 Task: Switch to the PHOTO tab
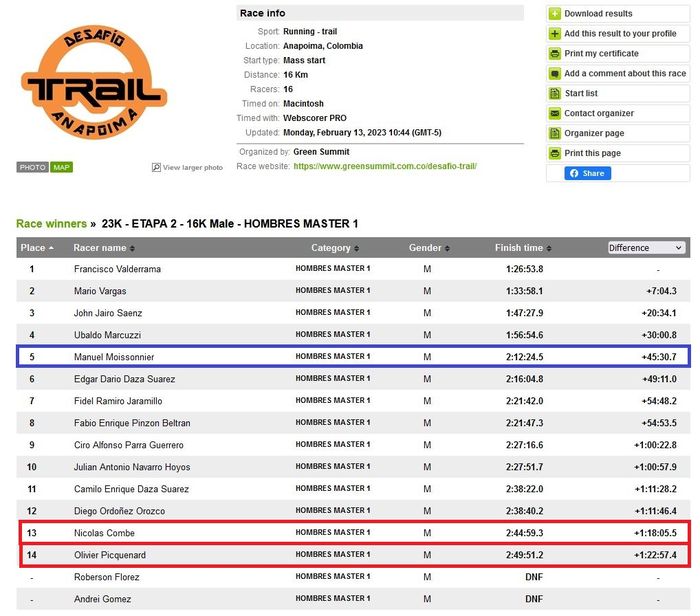(x=33, y=167)
